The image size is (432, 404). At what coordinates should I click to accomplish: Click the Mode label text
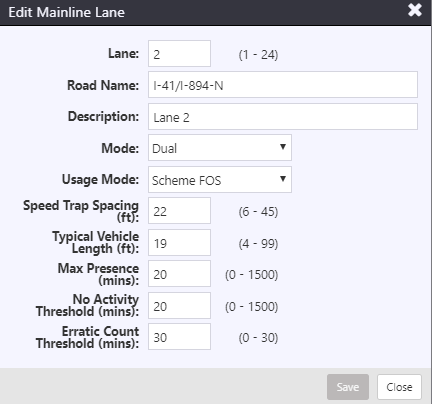coord(120,148)
